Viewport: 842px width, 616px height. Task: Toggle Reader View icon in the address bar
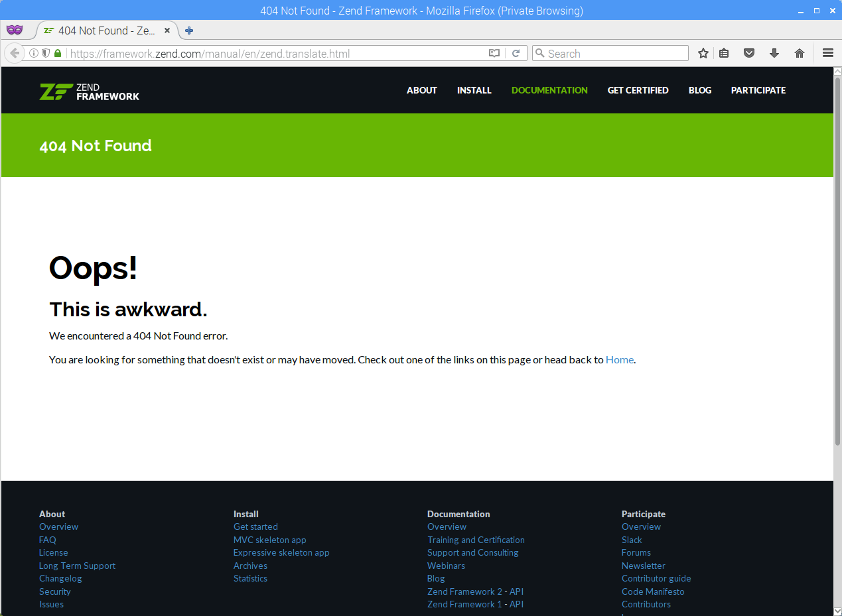click(494, 53)
